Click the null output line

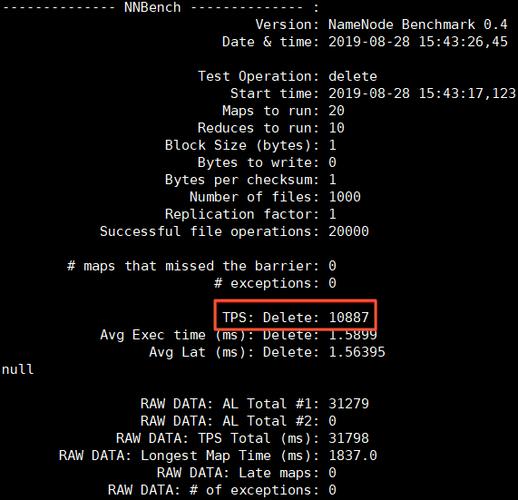(x=18, y=369)
